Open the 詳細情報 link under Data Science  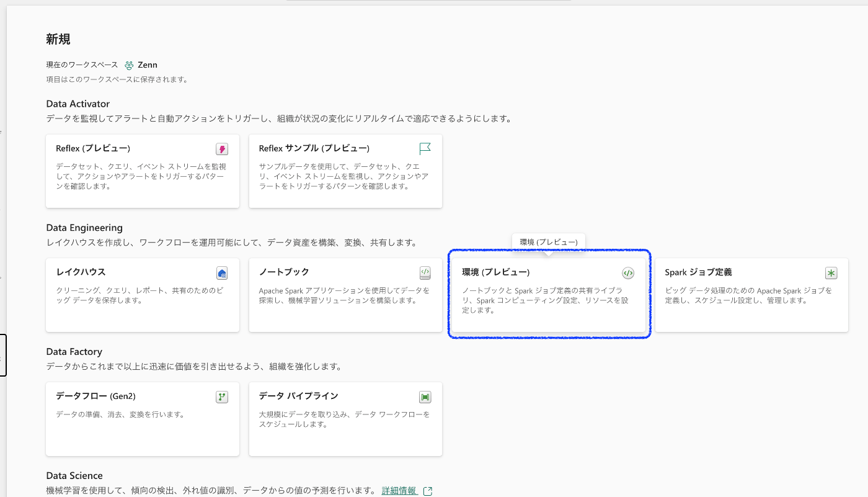399,491
